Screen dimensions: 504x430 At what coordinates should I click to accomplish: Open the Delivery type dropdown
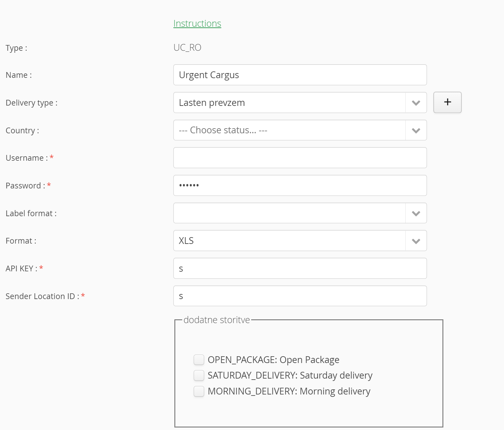point(300,103)
